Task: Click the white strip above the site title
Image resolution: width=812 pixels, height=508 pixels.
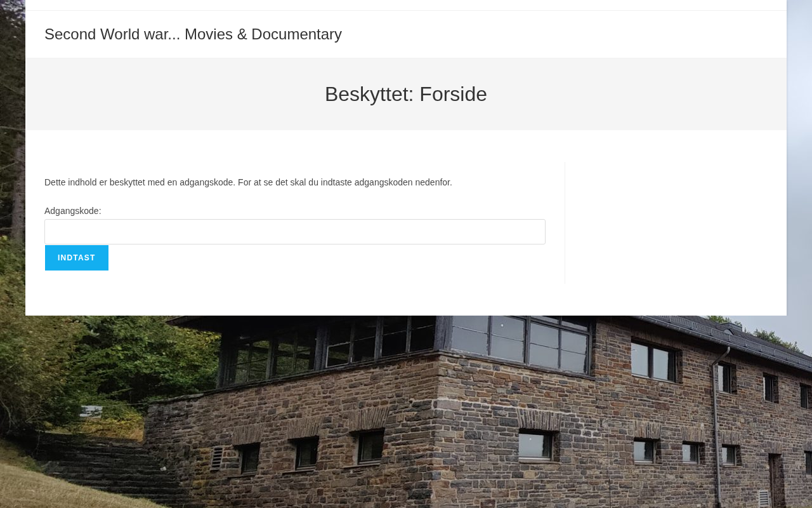Action: (406, 5)
